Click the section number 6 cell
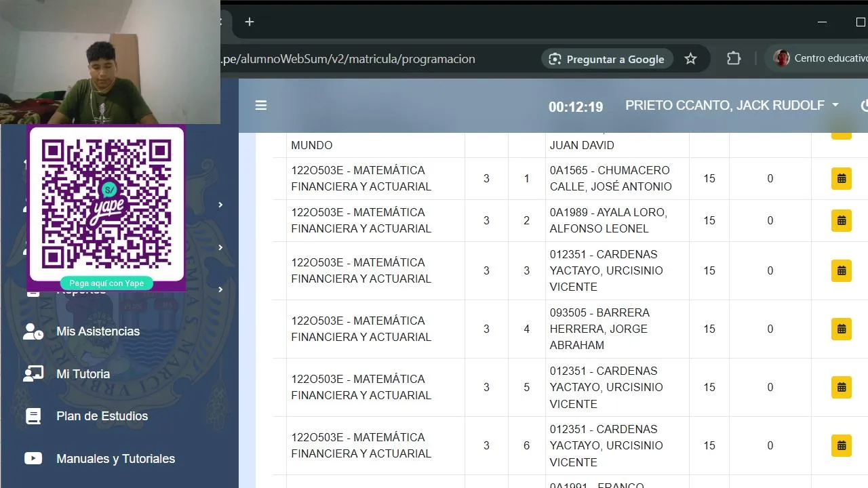Viewport: 868px width, 488px height. pos(526,446)
